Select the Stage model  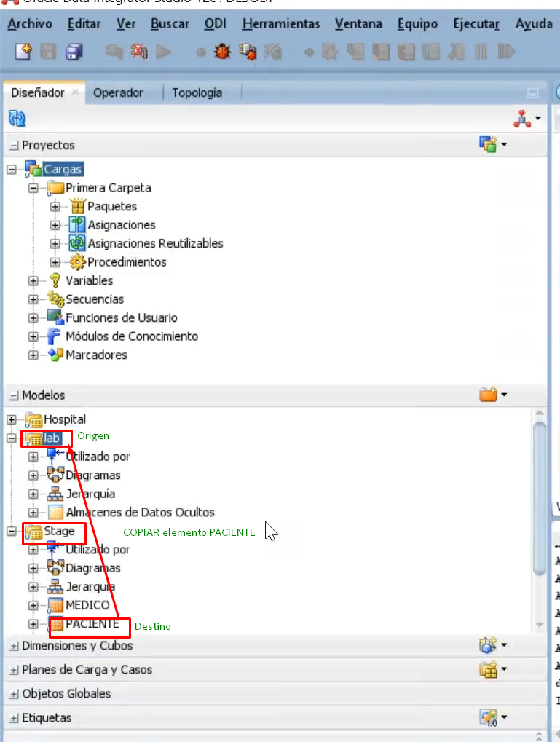coord(59,531)
